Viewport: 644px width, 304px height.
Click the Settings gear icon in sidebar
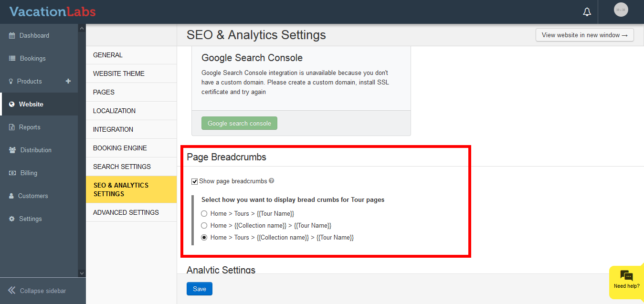(x=12, y=219)
